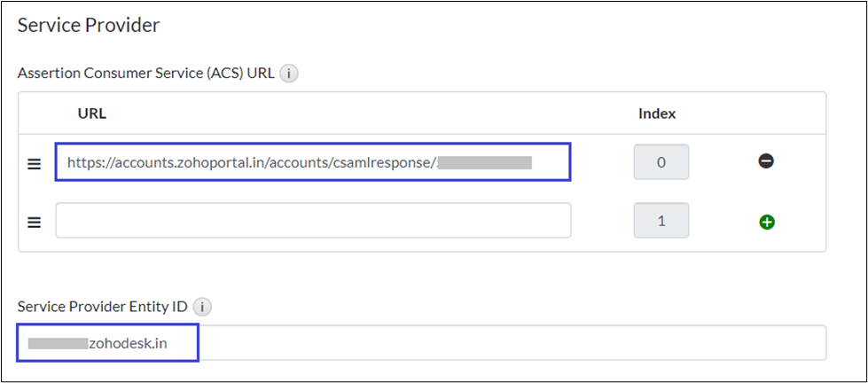
Task: Click the info icon beside ACS URL label
Action: [289, 74]
